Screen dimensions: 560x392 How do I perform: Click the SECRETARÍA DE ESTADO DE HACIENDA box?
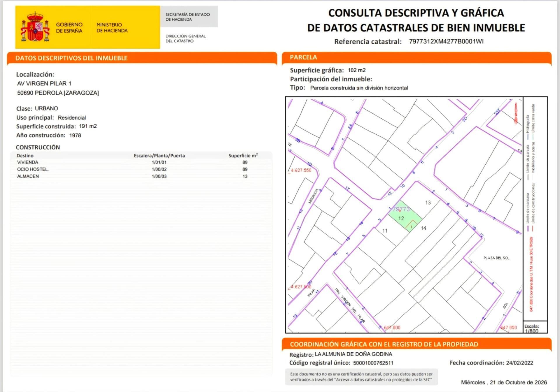[x=189, y=17]
